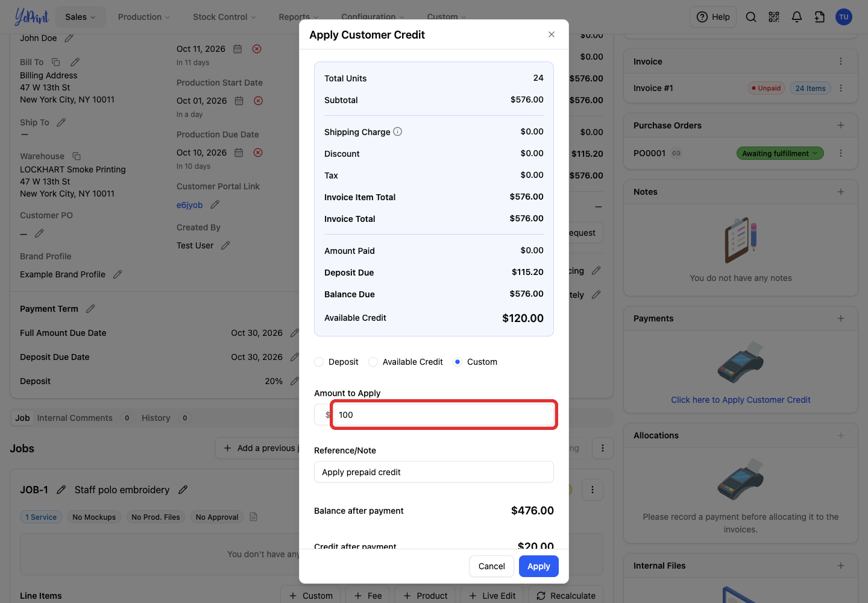The width and height of the screenshot is (868, 603).
Task: Show Shipping Charge info tooltip
Action: point(398,131)
